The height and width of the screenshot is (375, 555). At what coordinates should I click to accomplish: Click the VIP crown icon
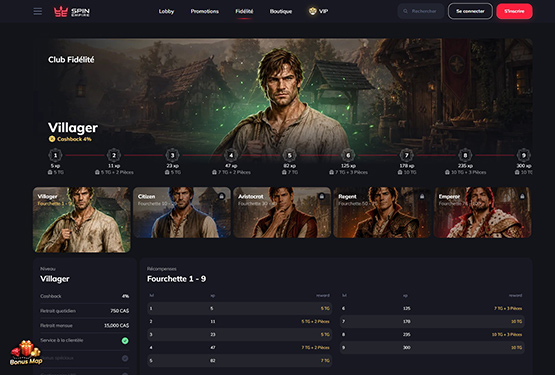point(312,11)
